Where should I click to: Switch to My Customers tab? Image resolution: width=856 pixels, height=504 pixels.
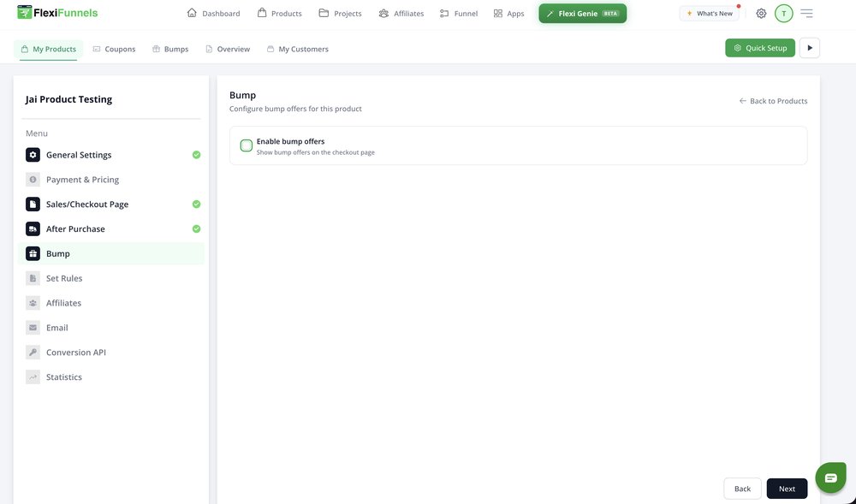(298, 49)
